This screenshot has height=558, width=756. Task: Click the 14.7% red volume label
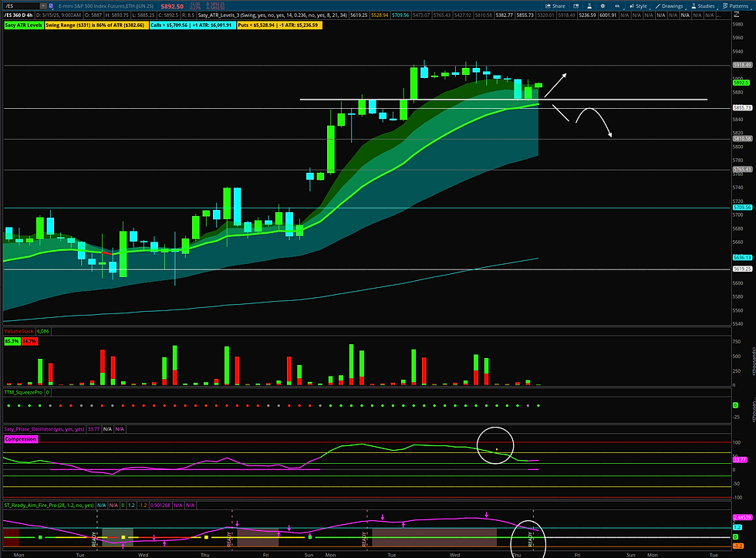29,341
